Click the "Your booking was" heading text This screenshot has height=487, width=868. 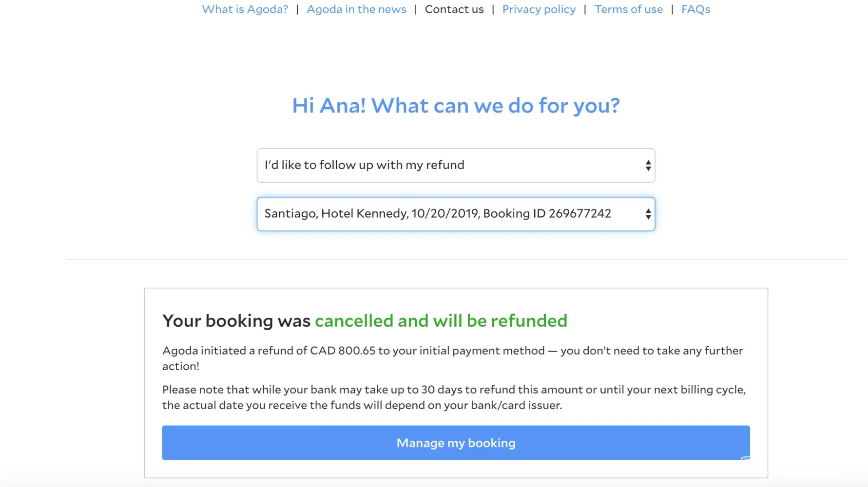point(236,321)
